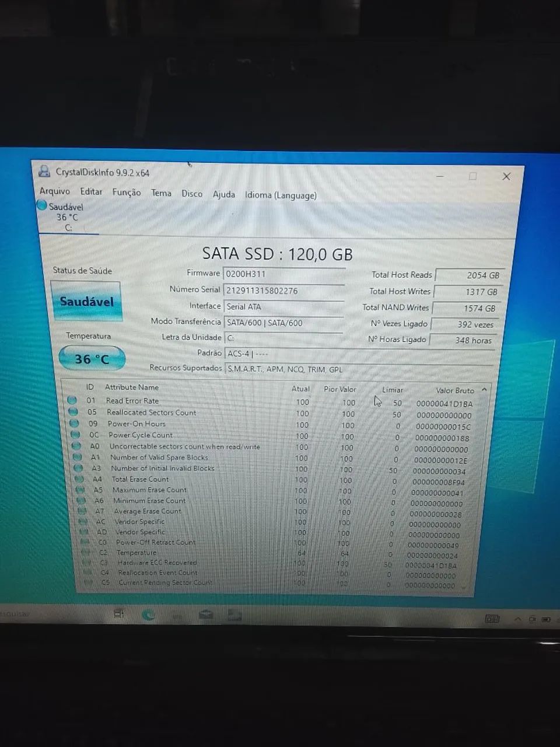Click the Nº Horas Ligado value 348 horas

(462, 340)
